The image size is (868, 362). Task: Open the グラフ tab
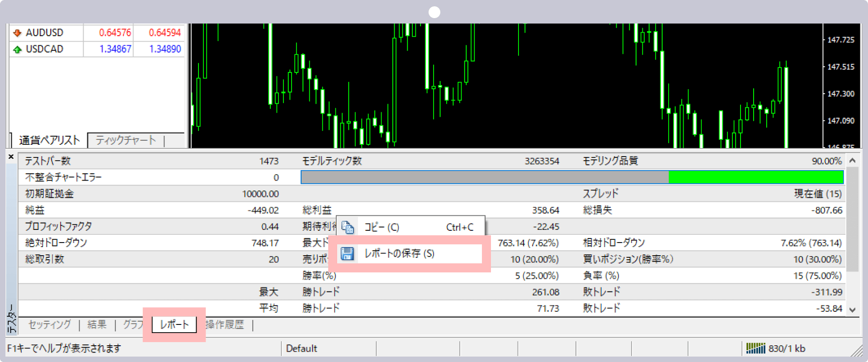click(x=133, y=324)
